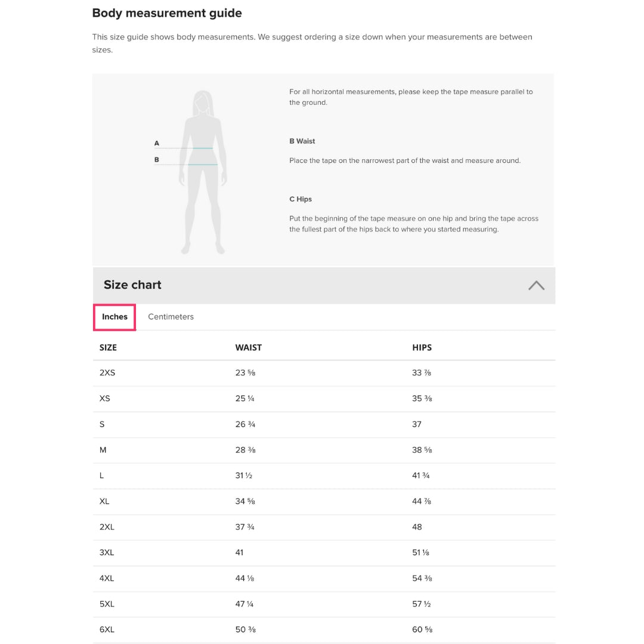Select the Inches tab
The height and width of the screenshot is (644, 644).
click(x=114, y=317)
